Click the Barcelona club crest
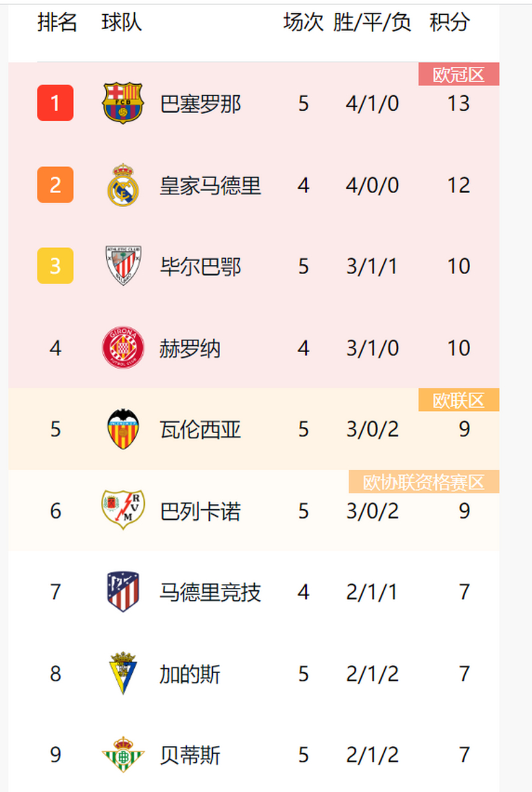Image resolution: width=532 pixels, height=792 pixels. (122, 103)
